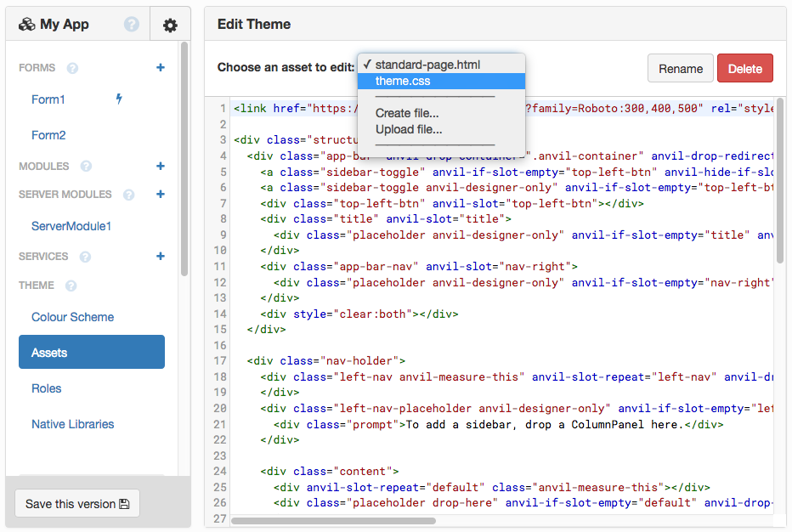
Task: Open the app settings gear icon
Action: coord(169,24)
